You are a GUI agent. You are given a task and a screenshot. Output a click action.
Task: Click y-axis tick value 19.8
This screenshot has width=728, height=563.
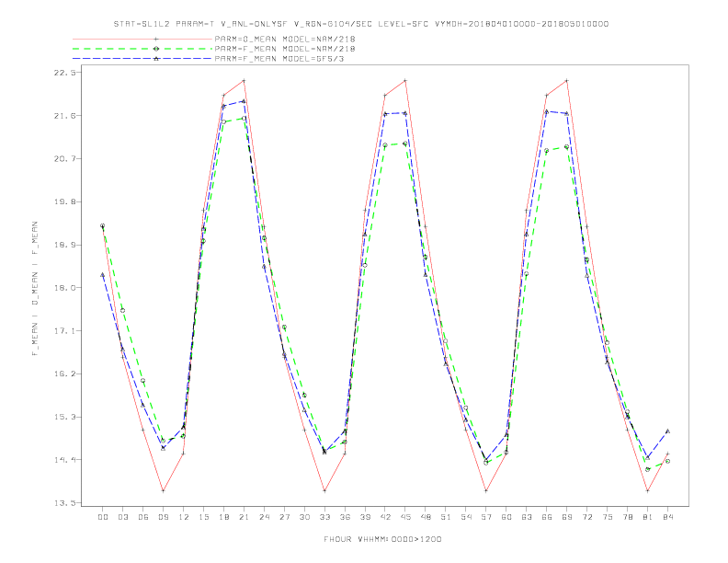click(x=64, y=201)
